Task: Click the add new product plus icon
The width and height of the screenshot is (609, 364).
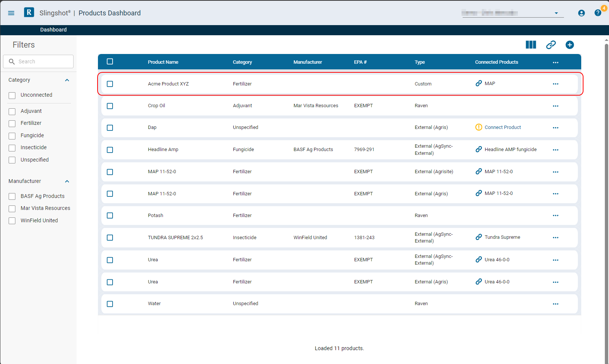Action: click(x=570, y=45)
